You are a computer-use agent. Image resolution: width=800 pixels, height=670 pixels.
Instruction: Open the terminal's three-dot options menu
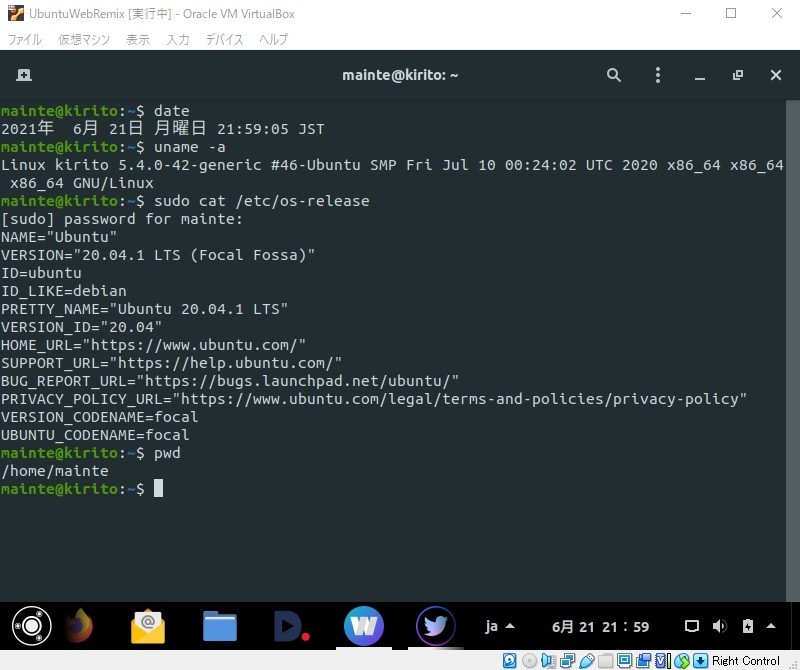(658, 75)
